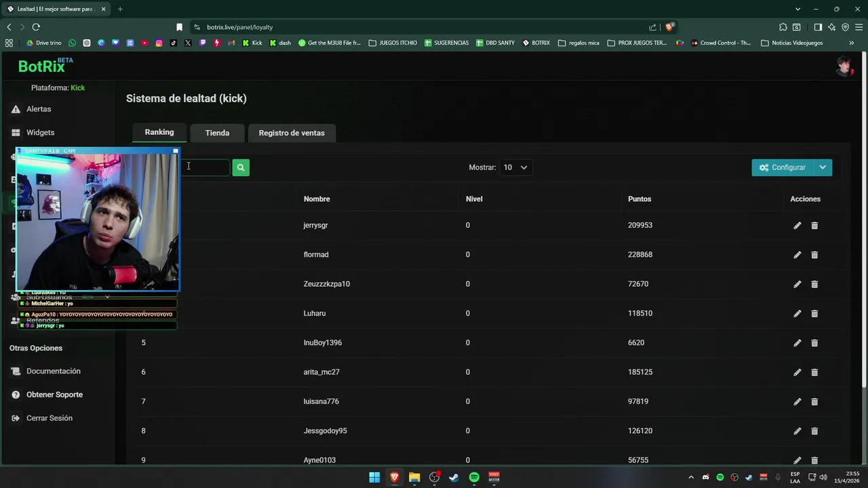Open a new browser tab

pos(120,9)
